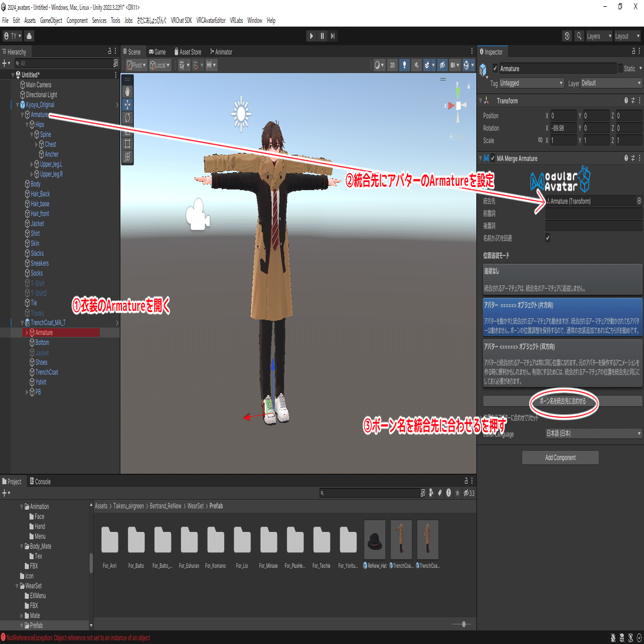Uncheck the MA Merge Armature enable checkbox
The width and height of the screenshot is (644, 644).
[492, 157]
